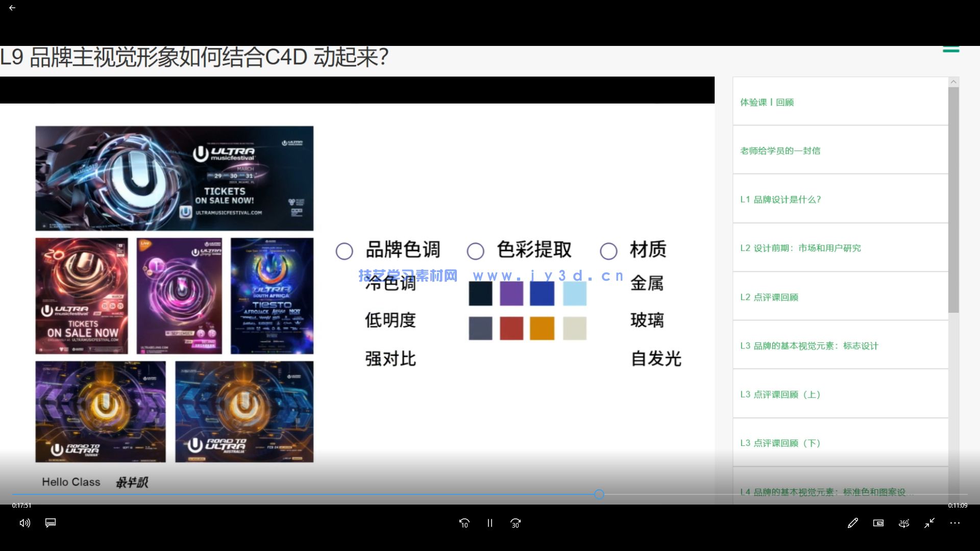The image size is (980, 551).
Task: Rewind the video 10 seconds
Action: tap(464, 523)
